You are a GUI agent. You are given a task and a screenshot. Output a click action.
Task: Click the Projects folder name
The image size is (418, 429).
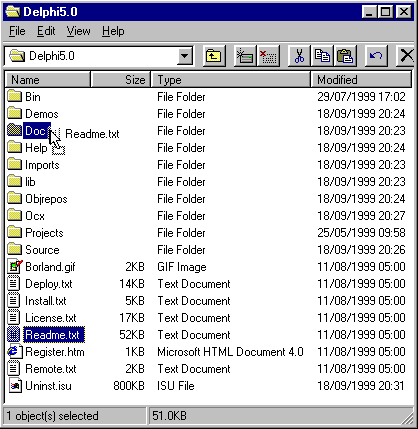coord(44,233)
